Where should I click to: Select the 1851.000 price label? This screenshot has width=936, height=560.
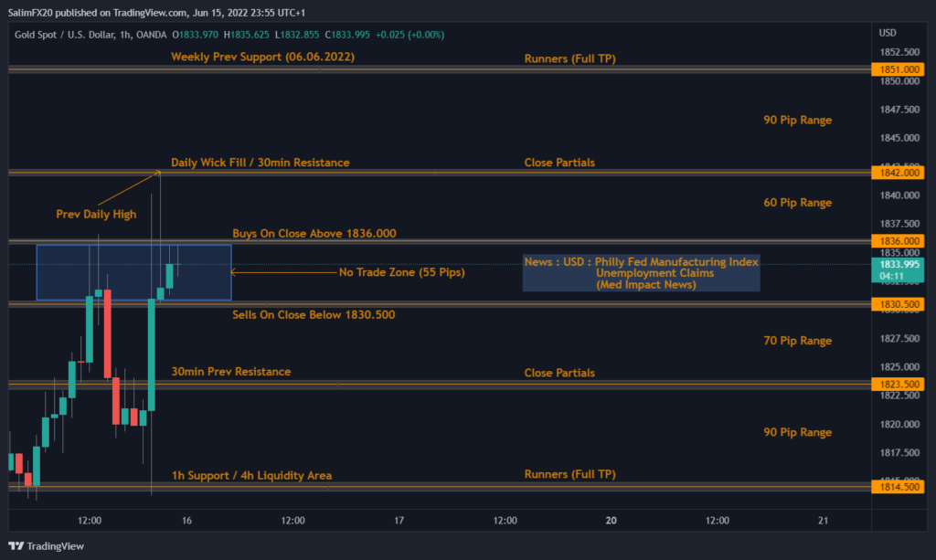pos(899,69)
